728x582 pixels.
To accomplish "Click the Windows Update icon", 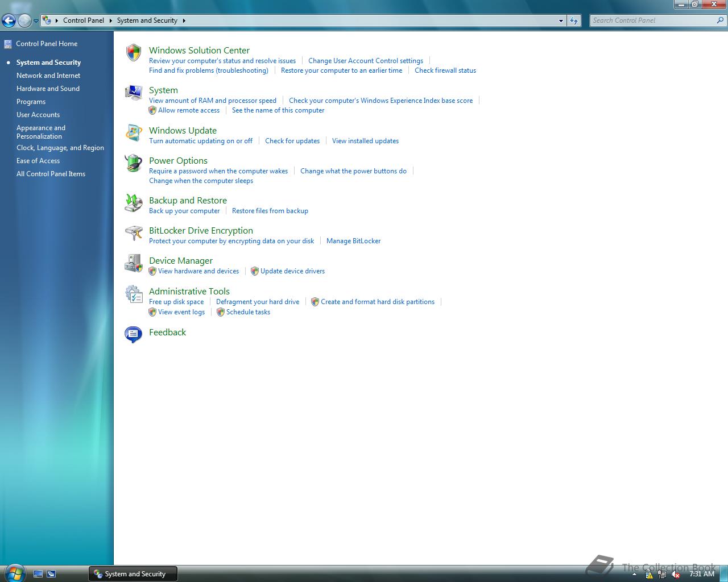I will click(x=134, y=133).
